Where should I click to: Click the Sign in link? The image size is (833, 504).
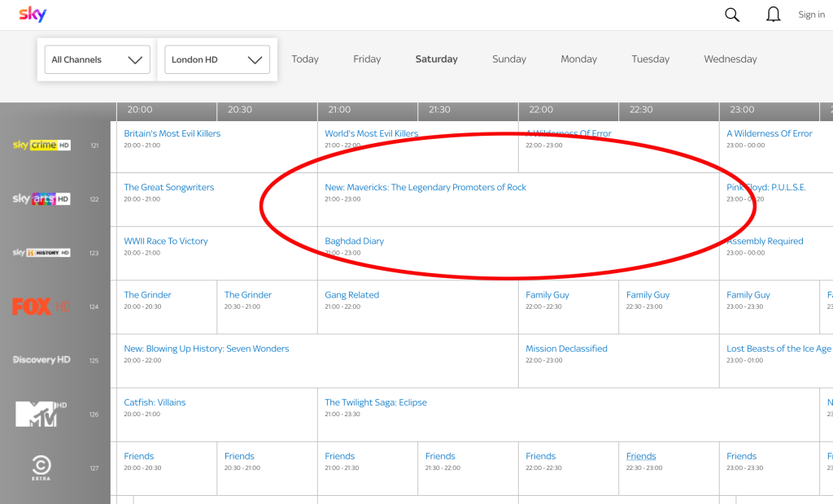[811, 15]
